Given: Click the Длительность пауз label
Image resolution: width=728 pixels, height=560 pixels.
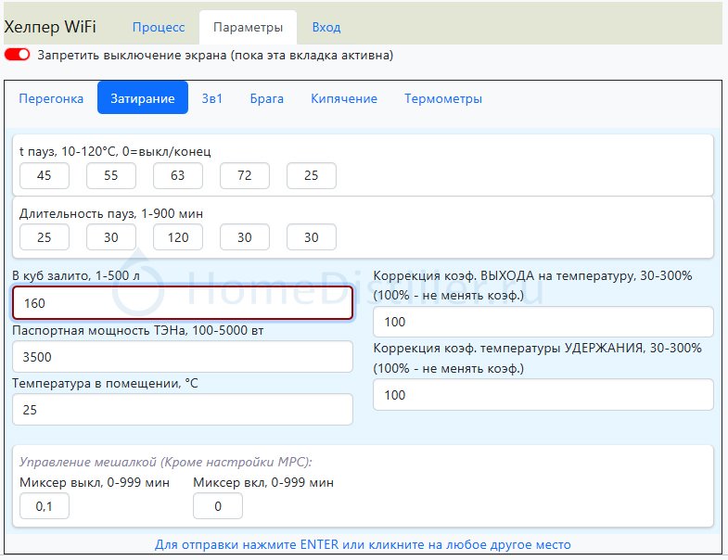Looking at the screenshot, I should click(x=111, y=213).
